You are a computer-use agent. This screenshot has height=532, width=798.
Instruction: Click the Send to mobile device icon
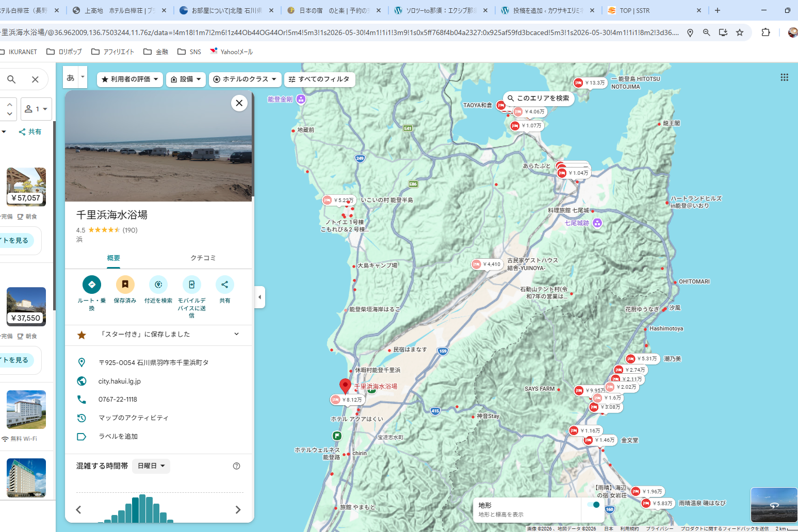click(191, 285)
